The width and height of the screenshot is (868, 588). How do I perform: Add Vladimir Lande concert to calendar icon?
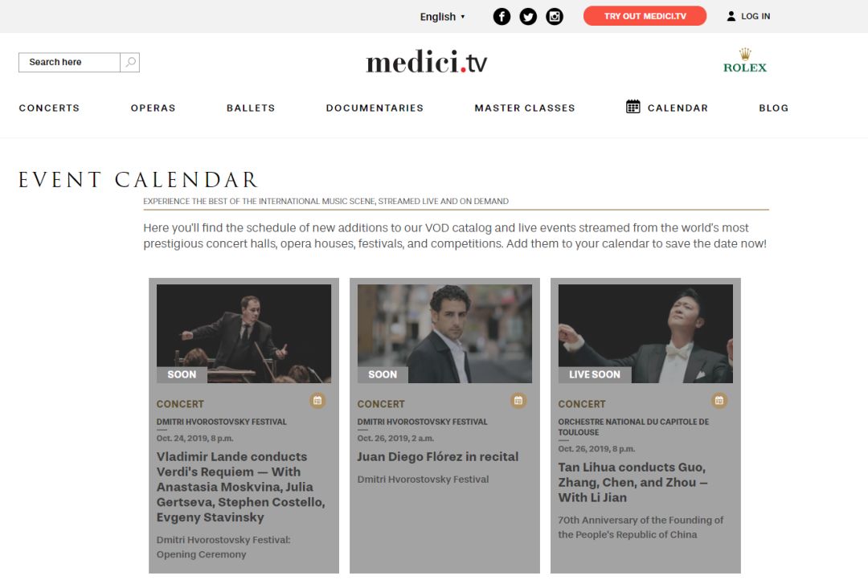click(317, 401)
